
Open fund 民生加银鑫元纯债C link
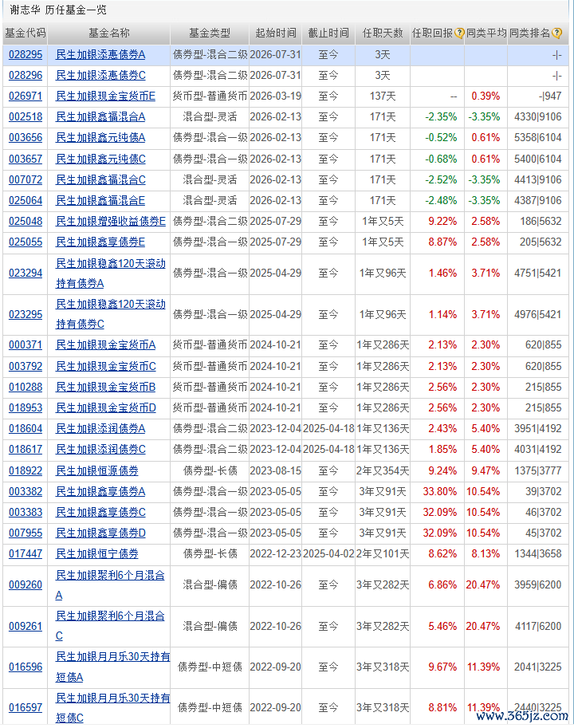pyautogui.click(x=100, y=159)
